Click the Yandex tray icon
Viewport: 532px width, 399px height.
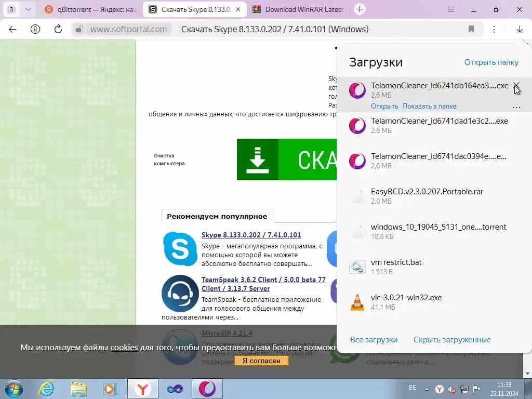click(440, 389)
